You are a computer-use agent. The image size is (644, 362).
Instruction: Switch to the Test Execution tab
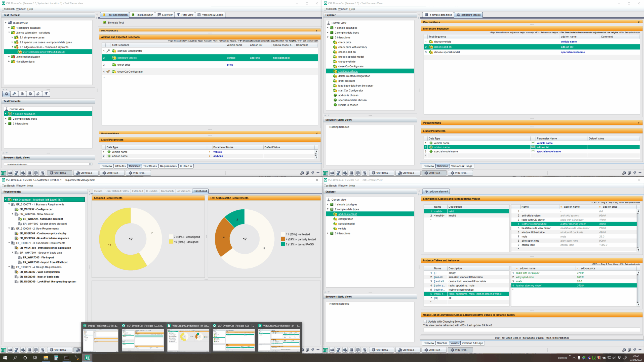pos(142,15)
